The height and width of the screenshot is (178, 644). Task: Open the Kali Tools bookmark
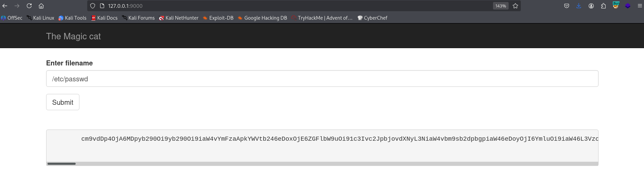(x=72, y=18)
